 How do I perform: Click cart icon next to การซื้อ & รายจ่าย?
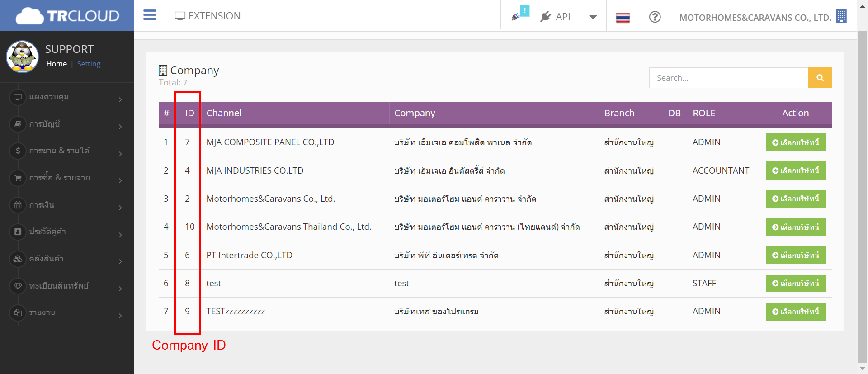tap(18, 178)
